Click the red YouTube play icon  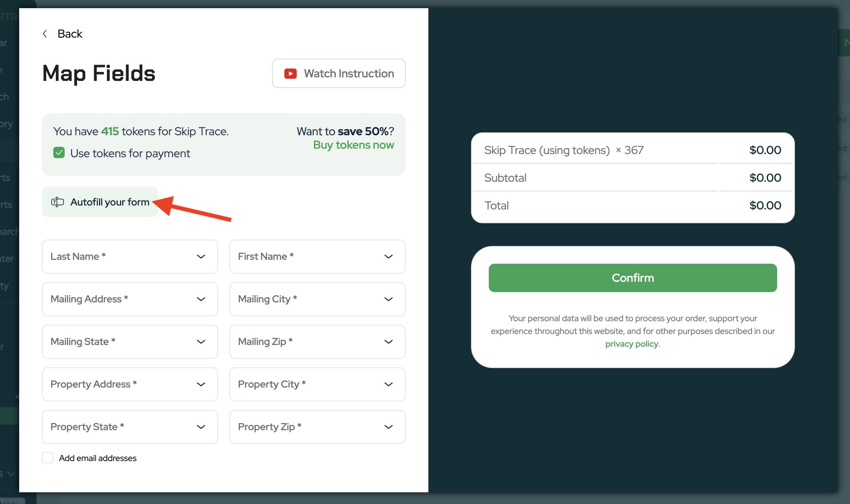290,73
